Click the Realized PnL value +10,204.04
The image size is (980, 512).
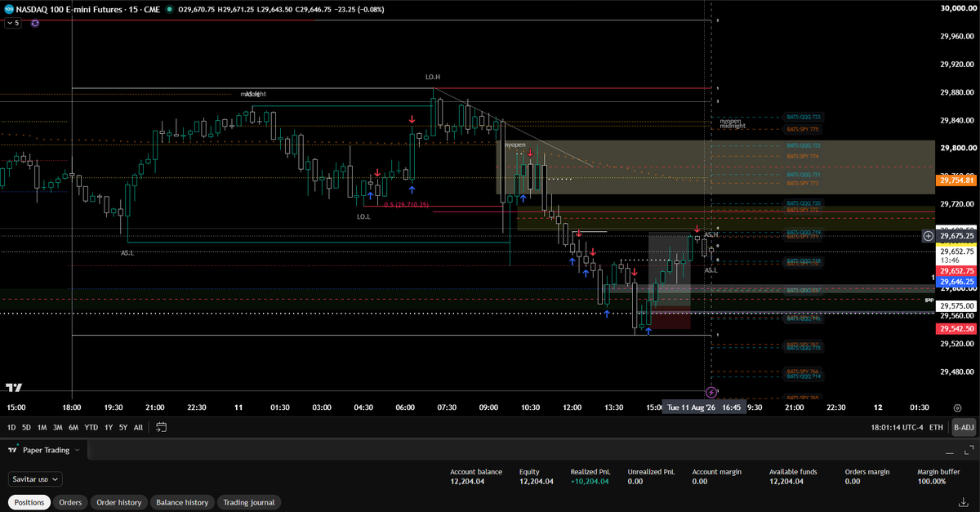(x=590, y=482)
